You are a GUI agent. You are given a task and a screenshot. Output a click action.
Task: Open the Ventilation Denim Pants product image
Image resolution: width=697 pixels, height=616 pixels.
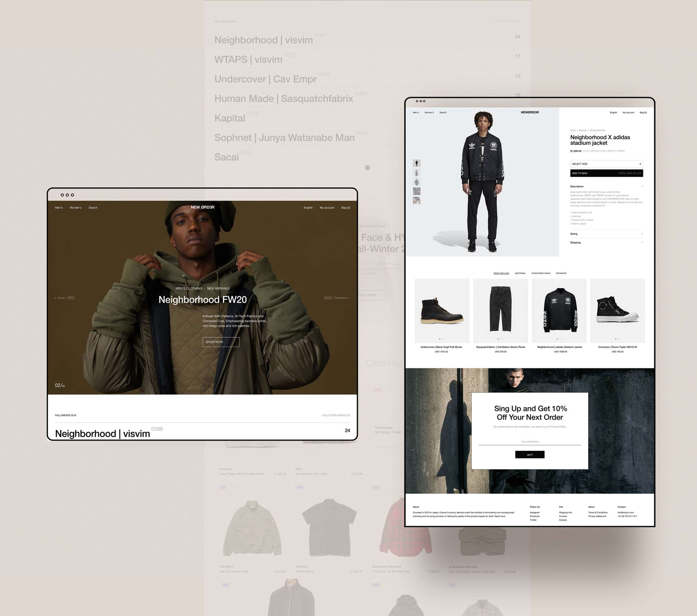[x=501, y=311]
